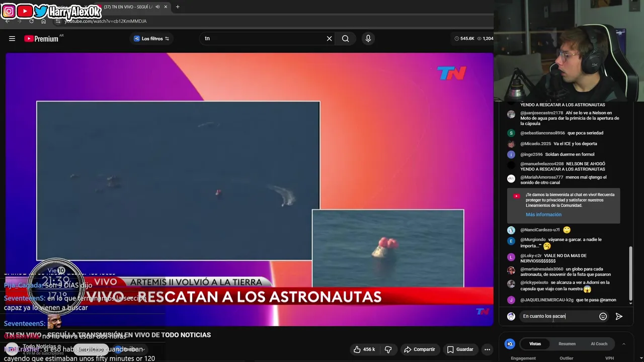
Task: Open the emoji picker in live chat
Action: (603, 316)
